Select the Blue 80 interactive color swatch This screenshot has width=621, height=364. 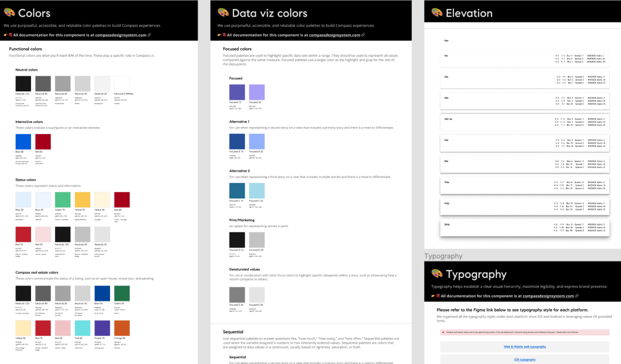23,142
